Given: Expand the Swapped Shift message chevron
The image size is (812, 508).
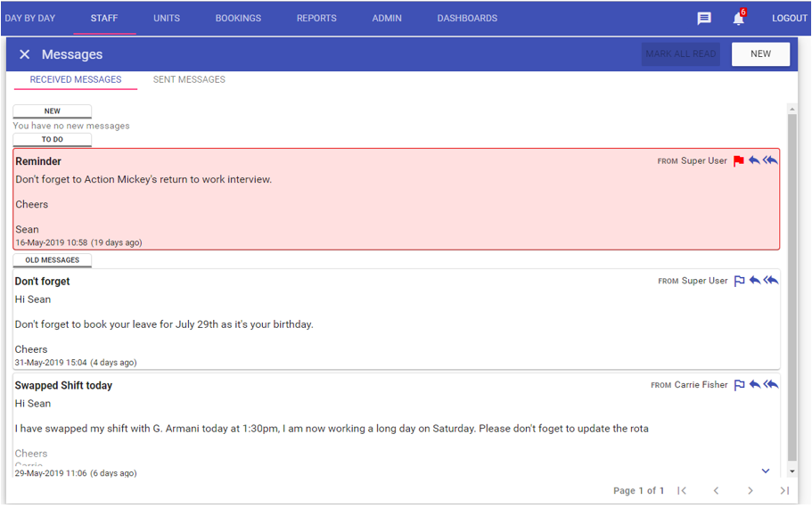Looking at the screenshot, I should (765, 471).
